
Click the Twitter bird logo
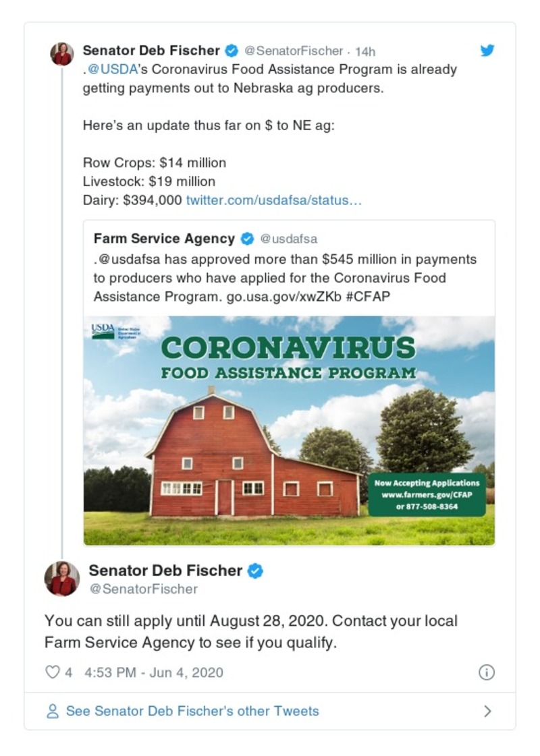[487, 51]
